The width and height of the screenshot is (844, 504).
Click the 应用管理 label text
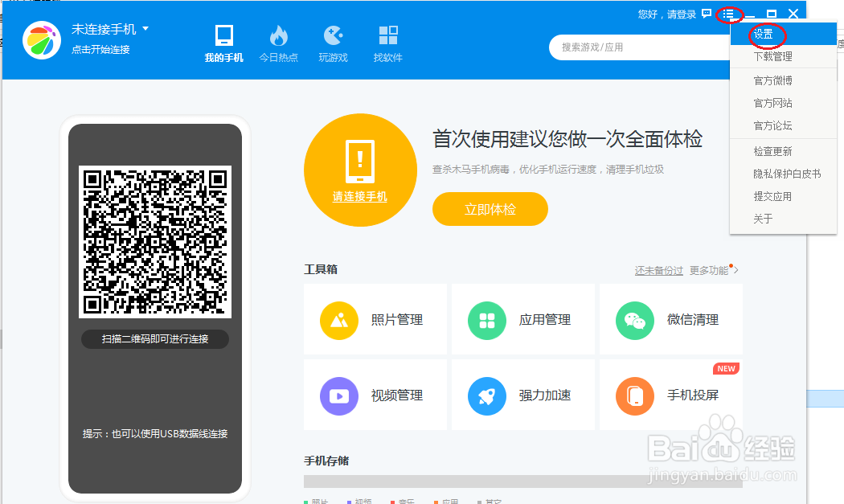pos(545,320)
